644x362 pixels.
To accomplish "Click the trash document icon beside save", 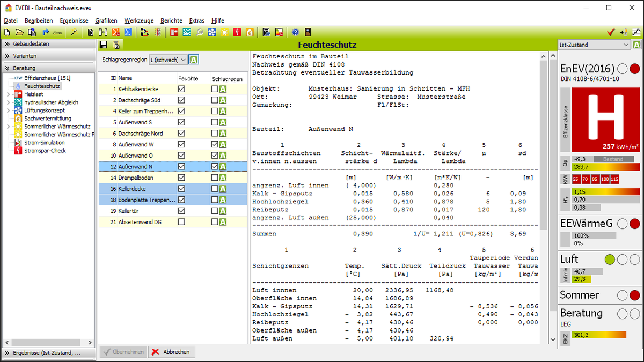I will pyautogui.click(x=116, y=45).
